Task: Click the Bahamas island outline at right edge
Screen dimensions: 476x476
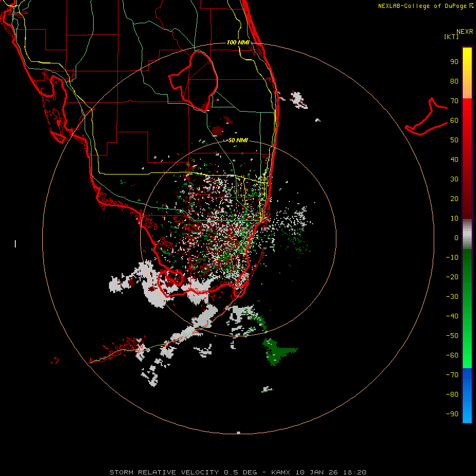Action: (x=426, y=117)
